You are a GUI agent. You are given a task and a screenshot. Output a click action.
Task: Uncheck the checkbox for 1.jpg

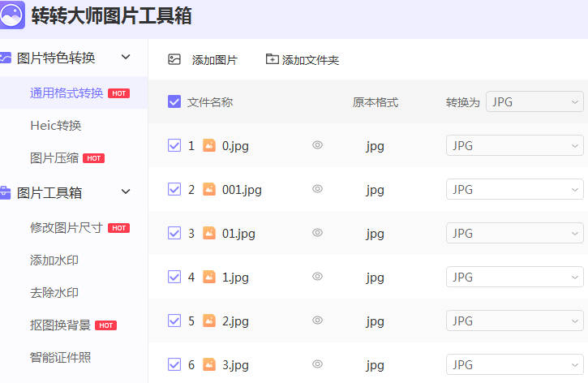tap(174, 278)
